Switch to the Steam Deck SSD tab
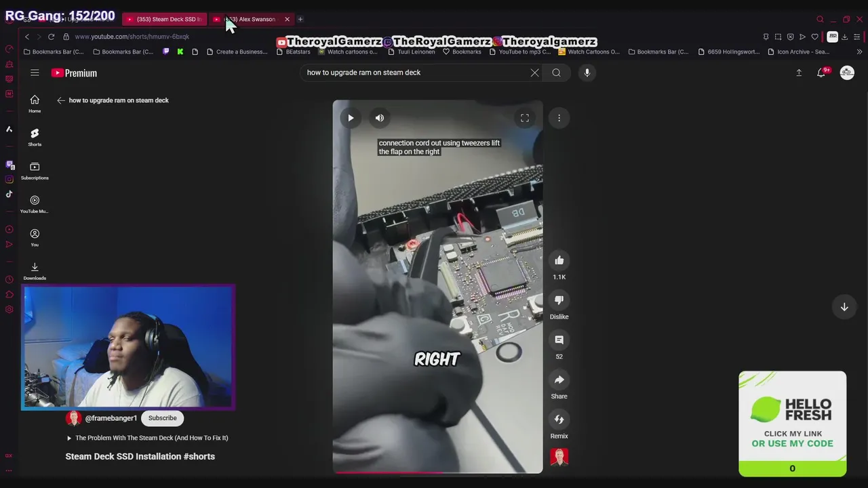 (x=164, y=19)
